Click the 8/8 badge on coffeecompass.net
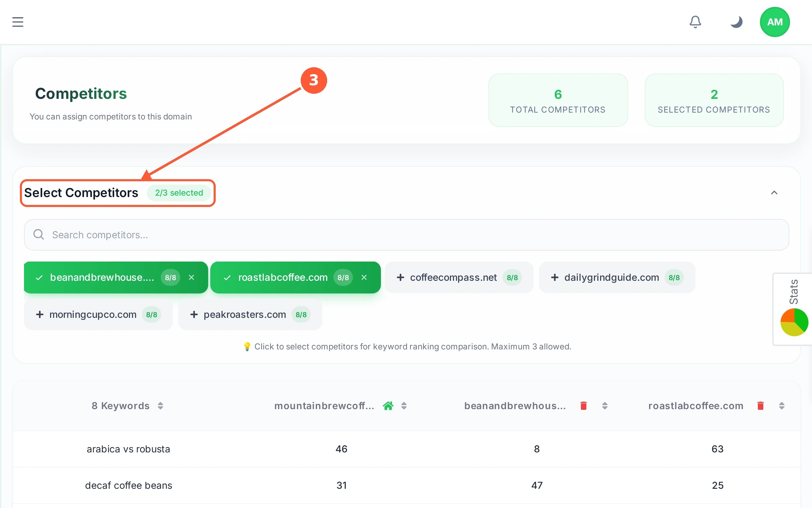The height and width of the screenshot is (508, 812). (x=512, y=277)
